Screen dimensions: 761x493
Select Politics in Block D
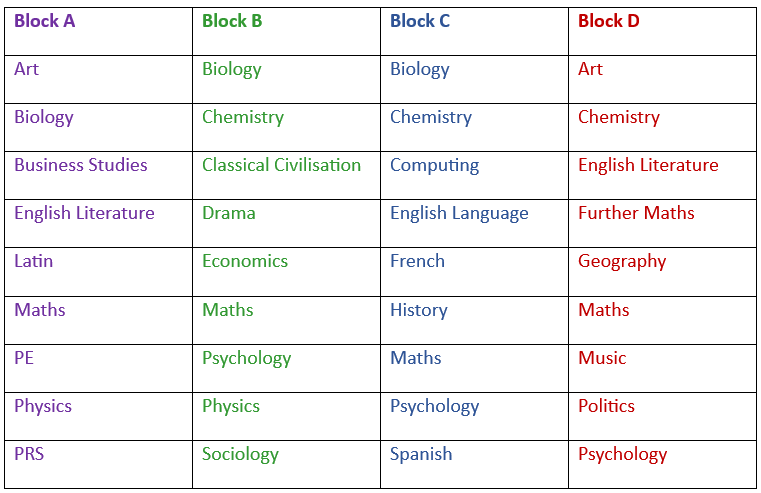coord(606,406)
